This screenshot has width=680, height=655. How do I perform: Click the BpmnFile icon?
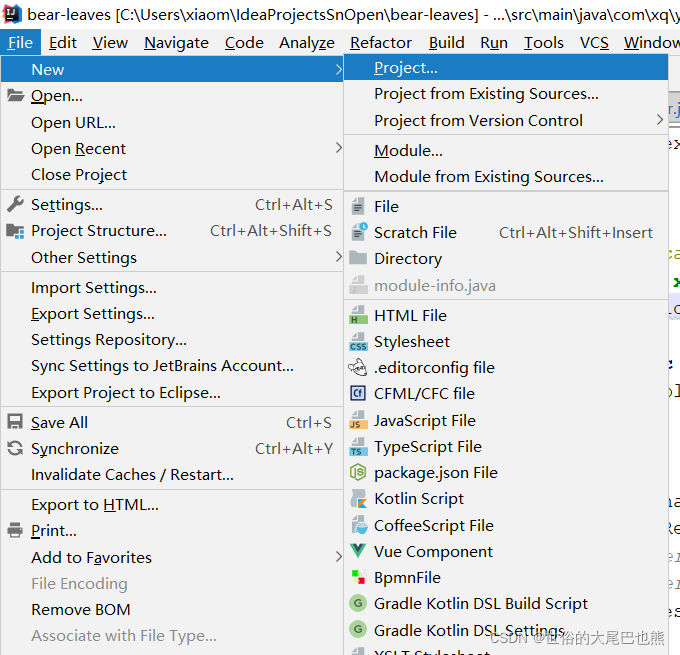click(x=358, y=577)
